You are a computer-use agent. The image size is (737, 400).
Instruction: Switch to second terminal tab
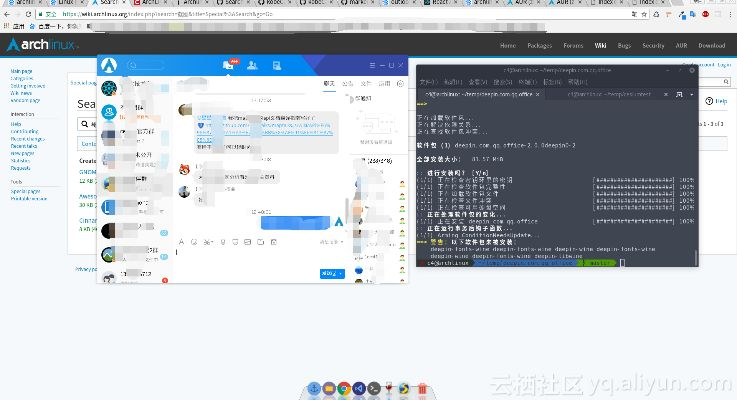click(608, 93)
